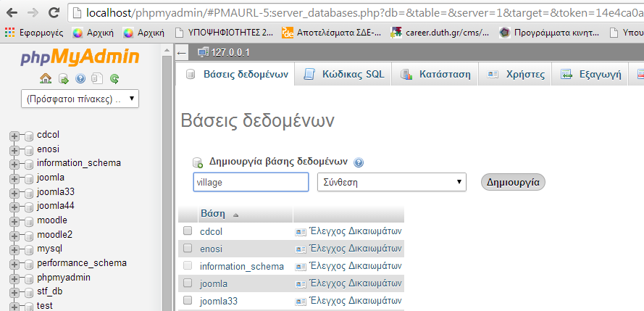Open Έλεγχος Δικαιωμάτων for cdcol
This screenshot has height=311, width=644.
(x=355, y=231)
